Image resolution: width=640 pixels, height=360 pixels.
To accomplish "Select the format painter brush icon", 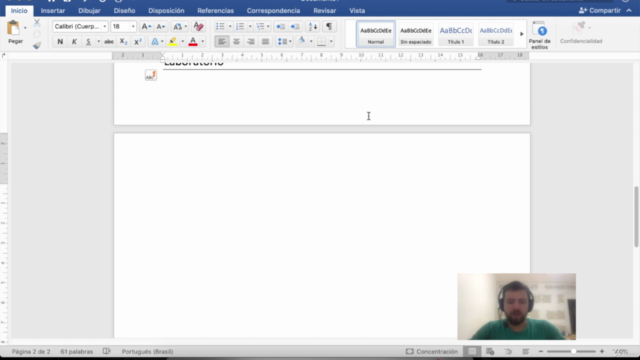I will [37, 45].
